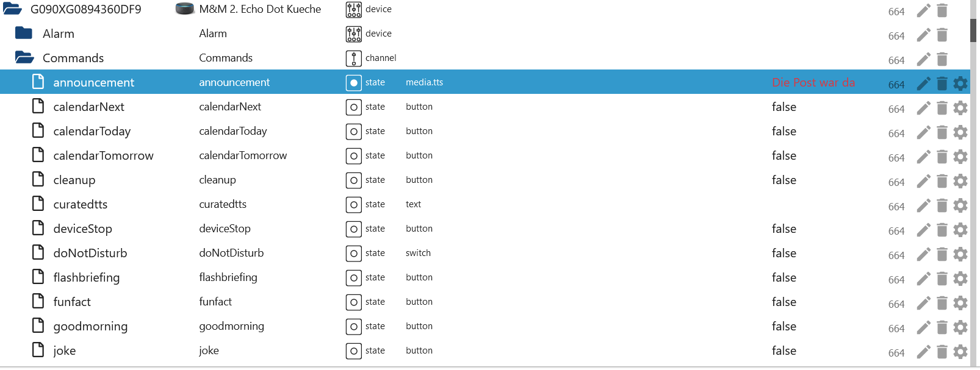
Task: Click the Echo Dot device image
Action: 185,9
